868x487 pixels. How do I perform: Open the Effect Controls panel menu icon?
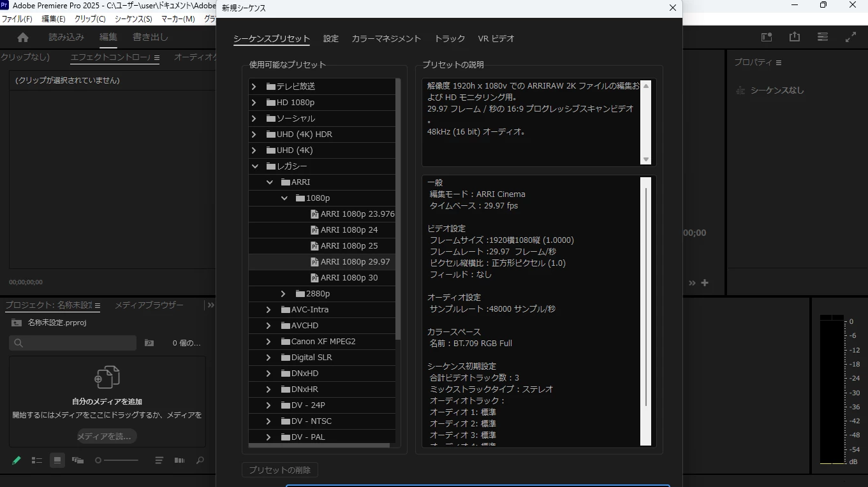(x=157, y=57)
